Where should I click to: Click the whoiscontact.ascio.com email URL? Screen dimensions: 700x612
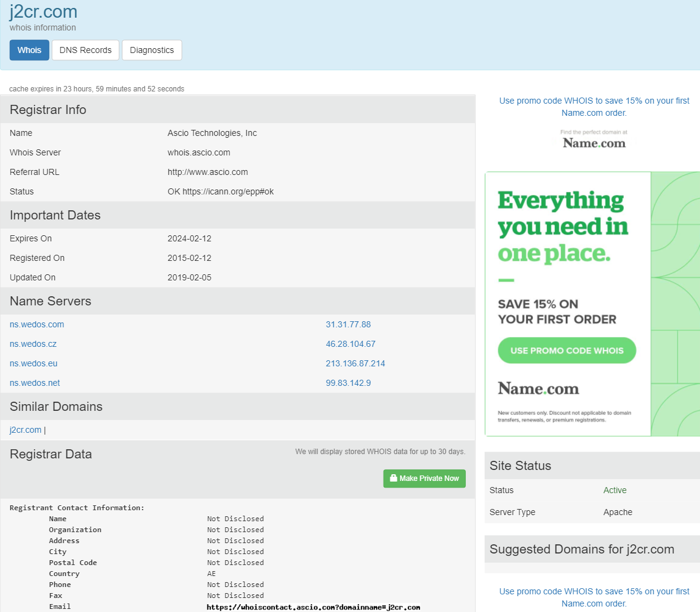tap(313, 607)
